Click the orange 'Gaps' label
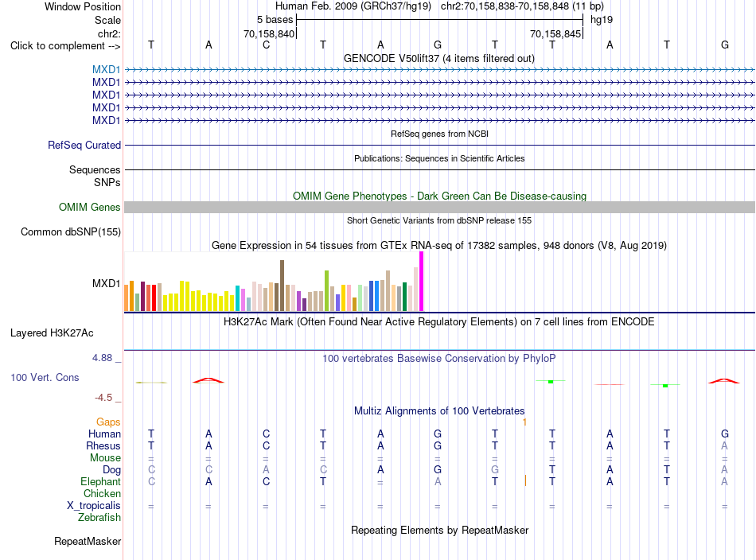 tap(108, 422)
